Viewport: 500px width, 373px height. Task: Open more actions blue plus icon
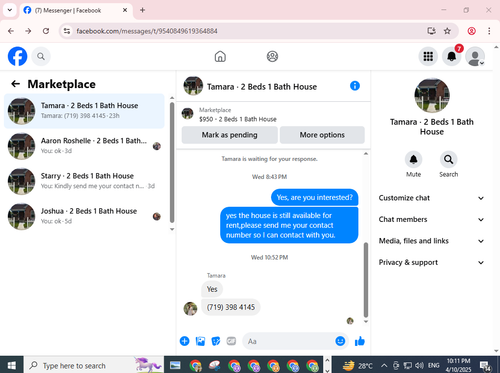pos(184,341)
